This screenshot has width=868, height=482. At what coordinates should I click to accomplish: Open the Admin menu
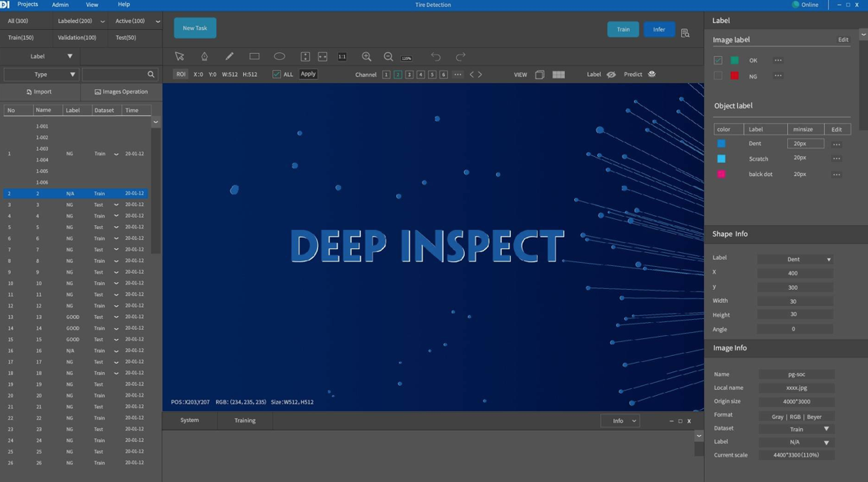(x=60, y=5)
